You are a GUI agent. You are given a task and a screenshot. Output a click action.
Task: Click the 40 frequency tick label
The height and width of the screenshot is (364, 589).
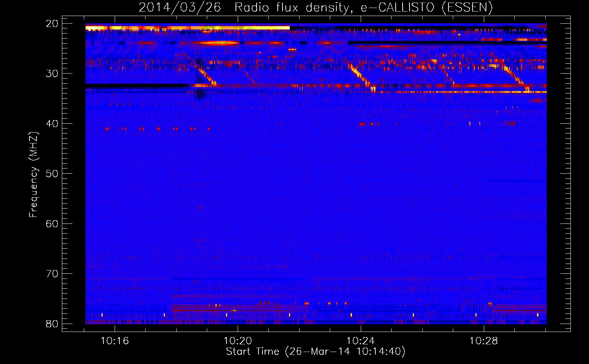pos(52,124)
